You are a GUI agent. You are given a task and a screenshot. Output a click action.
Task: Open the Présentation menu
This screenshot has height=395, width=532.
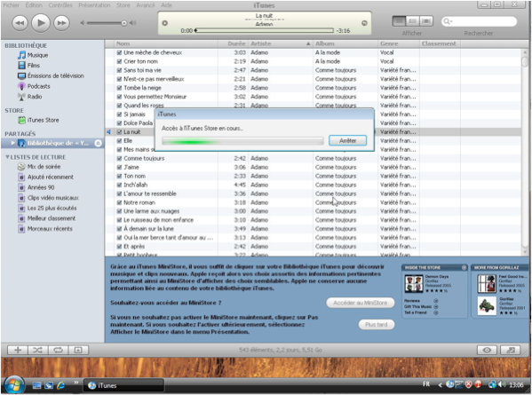[x=94, y=5]
